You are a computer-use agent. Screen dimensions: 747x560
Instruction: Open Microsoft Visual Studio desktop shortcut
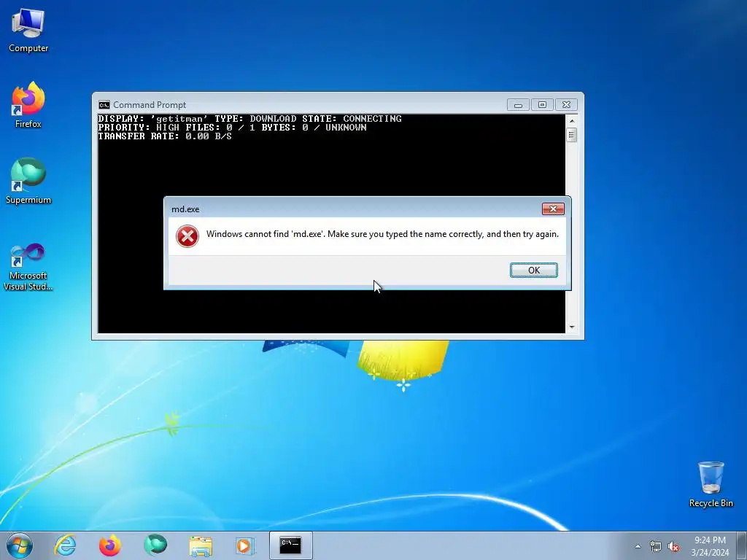(28, 267)
